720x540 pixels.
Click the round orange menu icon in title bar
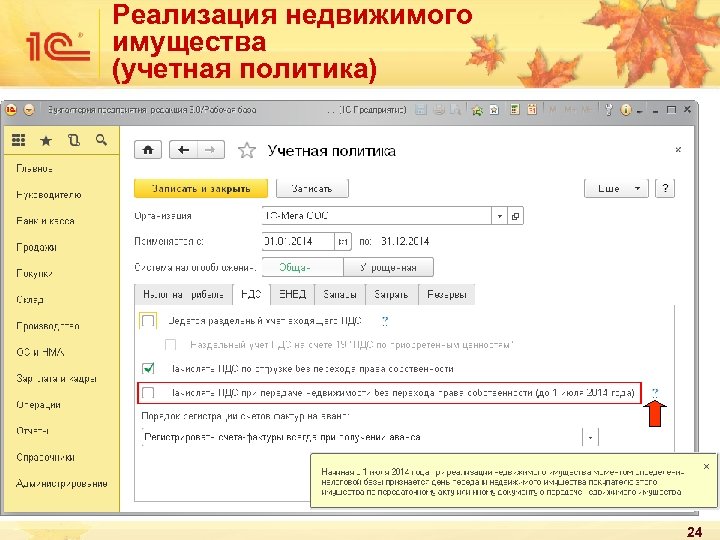(29, 110)
